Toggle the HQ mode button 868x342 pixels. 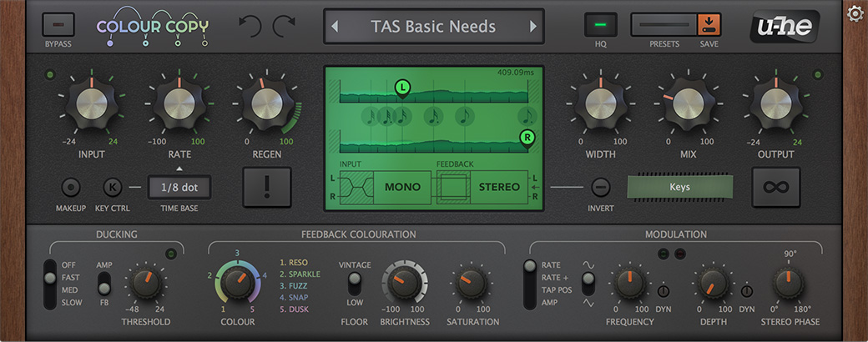pyautogui.click(x=601, y=24)
